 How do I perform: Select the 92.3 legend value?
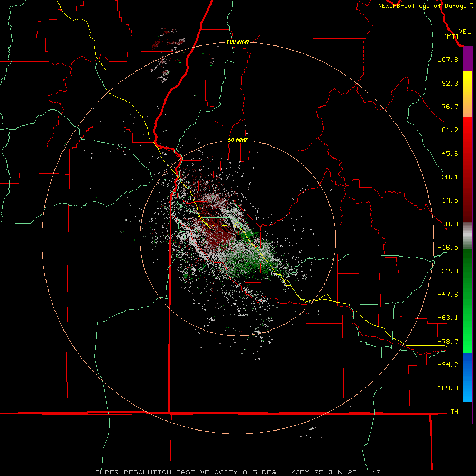pos(450,83)
